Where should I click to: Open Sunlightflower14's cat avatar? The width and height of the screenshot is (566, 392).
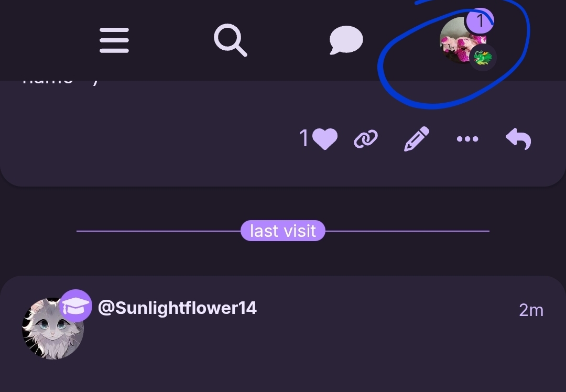pos(53,329)
